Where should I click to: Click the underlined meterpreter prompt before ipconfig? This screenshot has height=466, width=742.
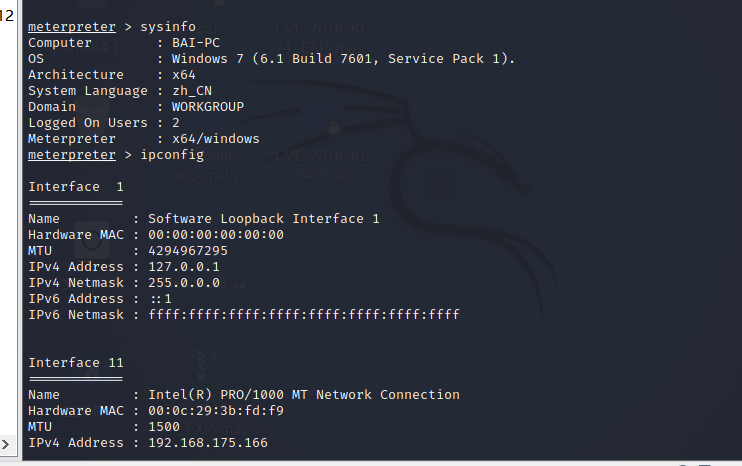coord(72,155)
